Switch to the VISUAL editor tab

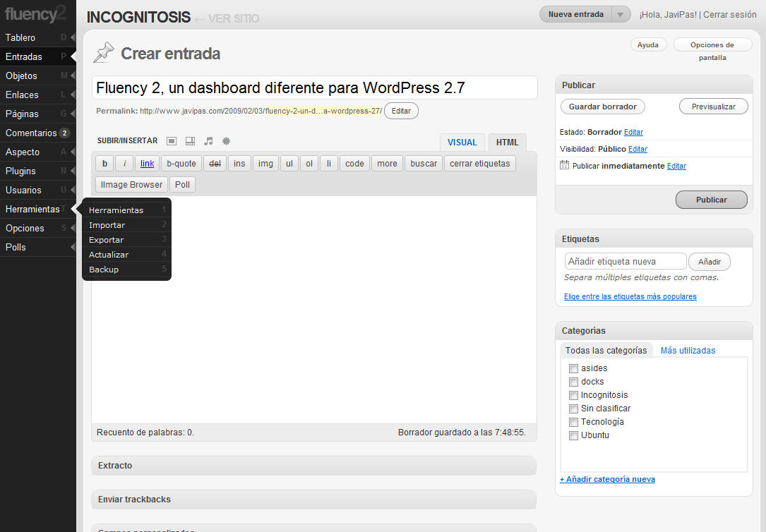pos(462,143)
